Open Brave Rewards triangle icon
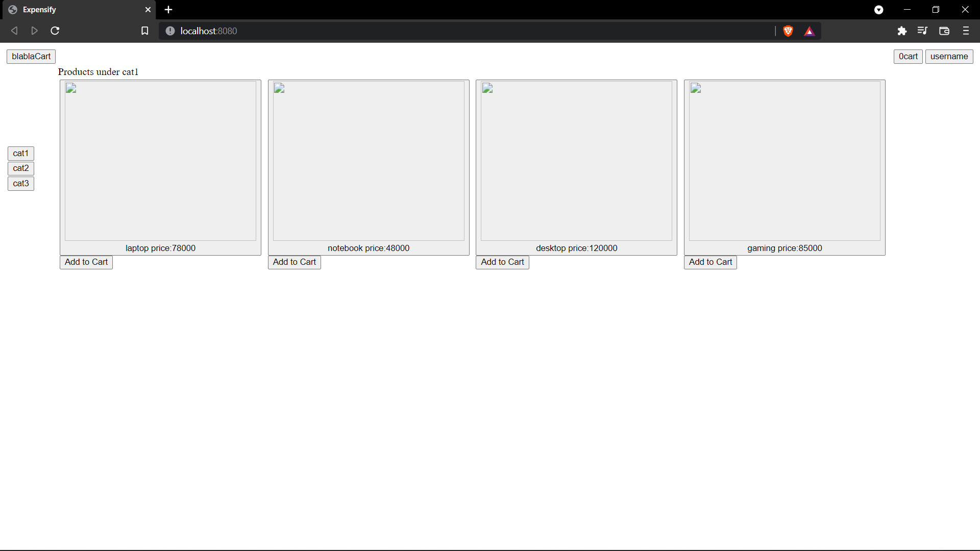Screen dimensions: 980x551 click(810, 31)
